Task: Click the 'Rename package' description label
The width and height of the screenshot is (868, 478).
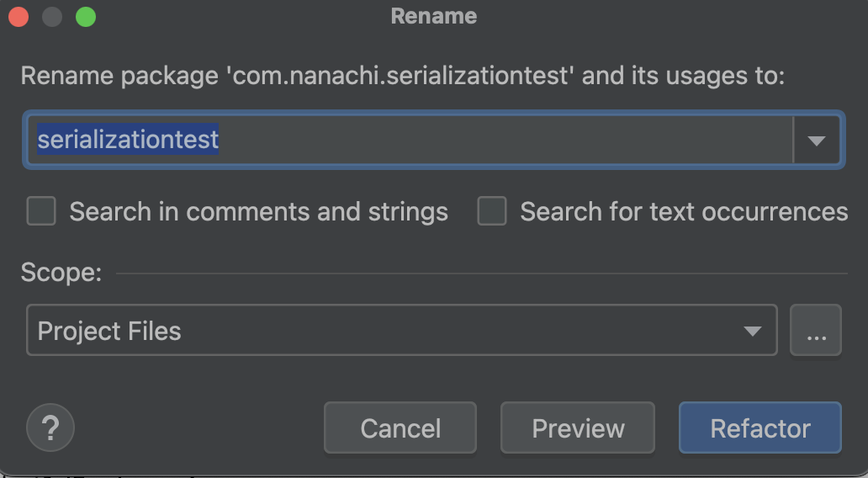Action: [x=402, y=76]
